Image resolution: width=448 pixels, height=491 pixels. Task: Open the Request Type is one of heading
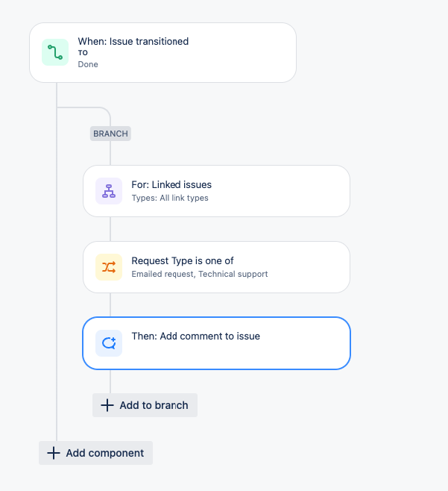pyautogui.click(x=183, y=261)
